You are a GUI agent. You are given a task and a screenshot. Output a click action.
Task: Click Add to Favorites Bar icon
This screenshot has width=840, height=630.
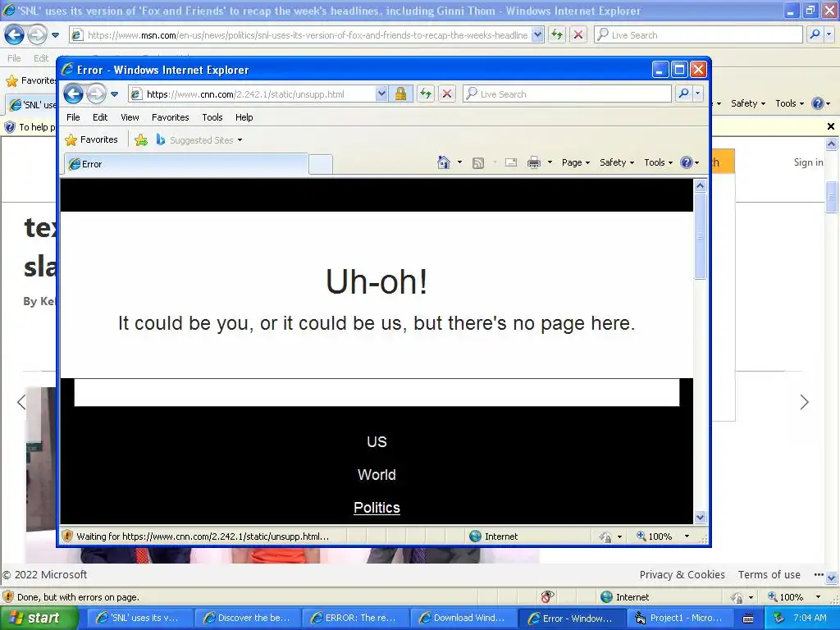[141, 140]
